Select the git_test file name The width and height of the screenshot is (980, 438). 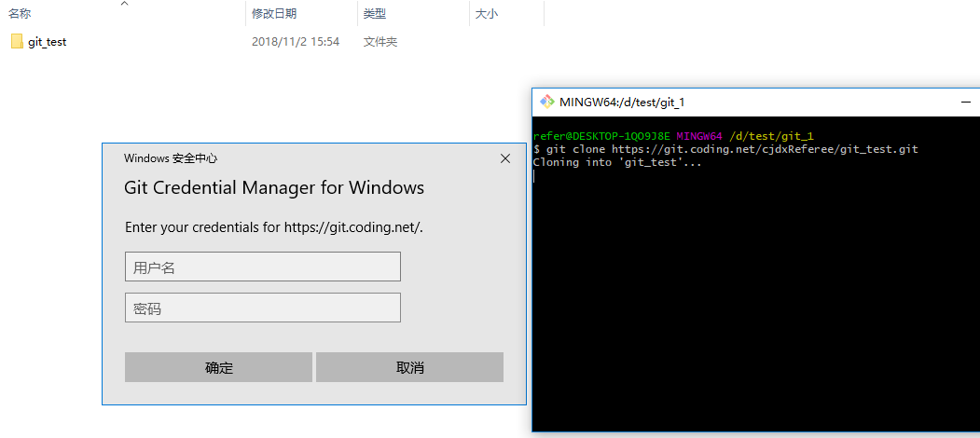coord(47,43)
